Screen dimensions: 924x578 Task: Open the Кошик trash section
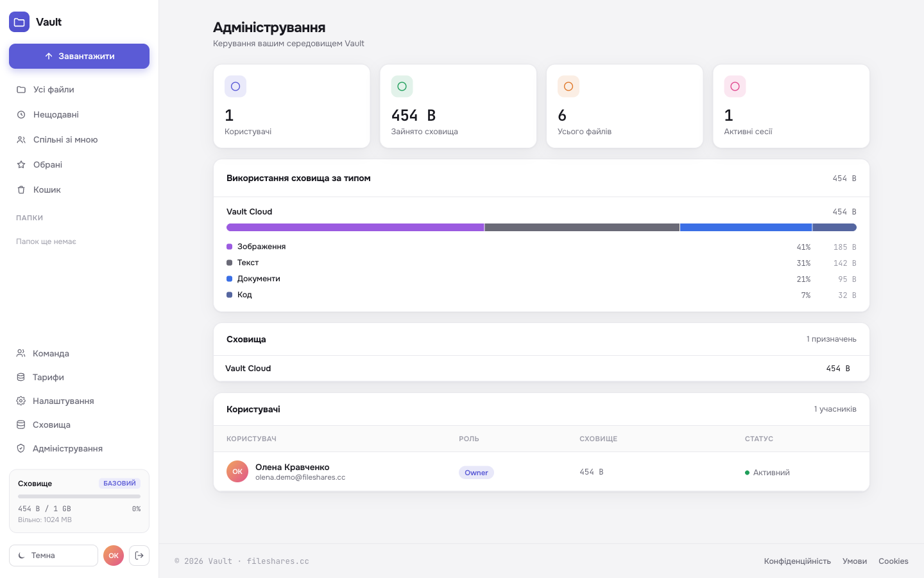click(79, 189)
